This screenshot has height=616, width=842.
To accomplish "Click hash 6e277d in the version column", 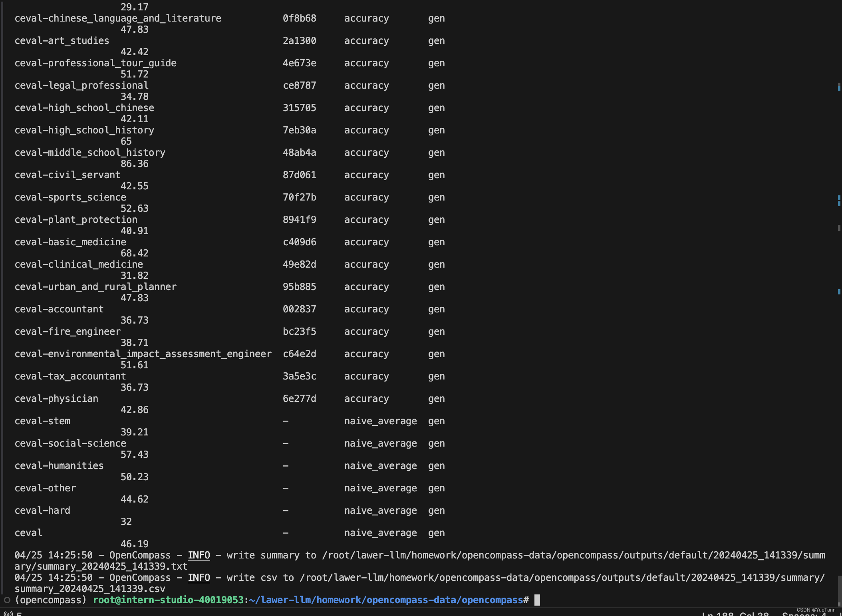I will coord(300,399).
